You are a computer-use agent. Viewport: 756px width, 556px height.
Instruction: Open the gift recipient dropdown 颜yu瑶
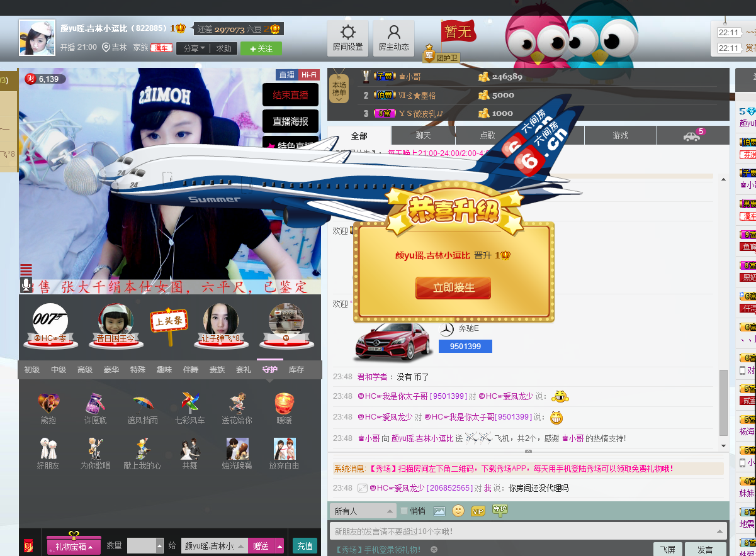click(214, 546)
